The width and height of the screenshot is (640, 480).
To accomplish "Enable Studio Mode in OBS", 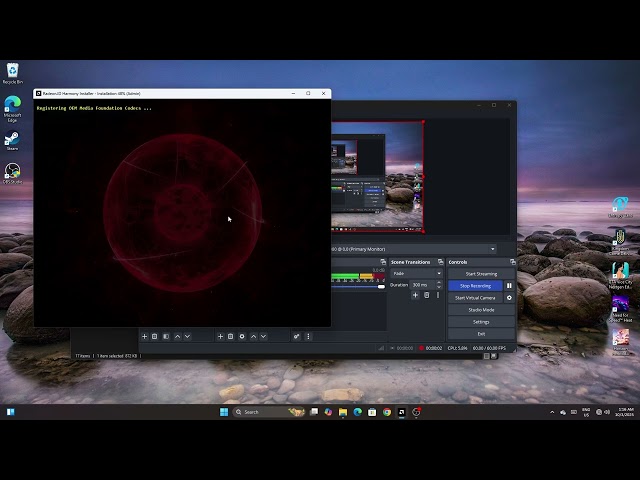I will click(481, 310).
